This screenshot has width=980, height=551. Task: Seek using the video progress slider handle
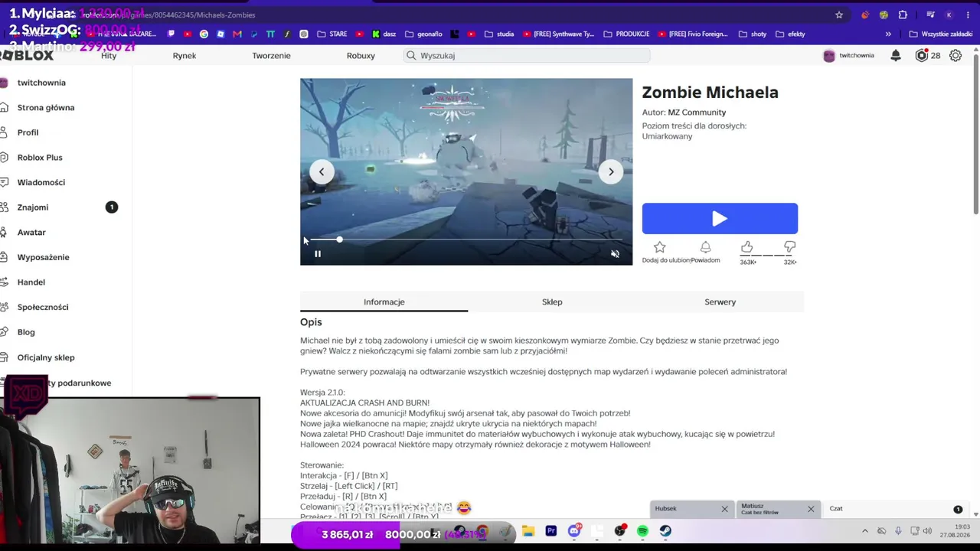[339, 240]
